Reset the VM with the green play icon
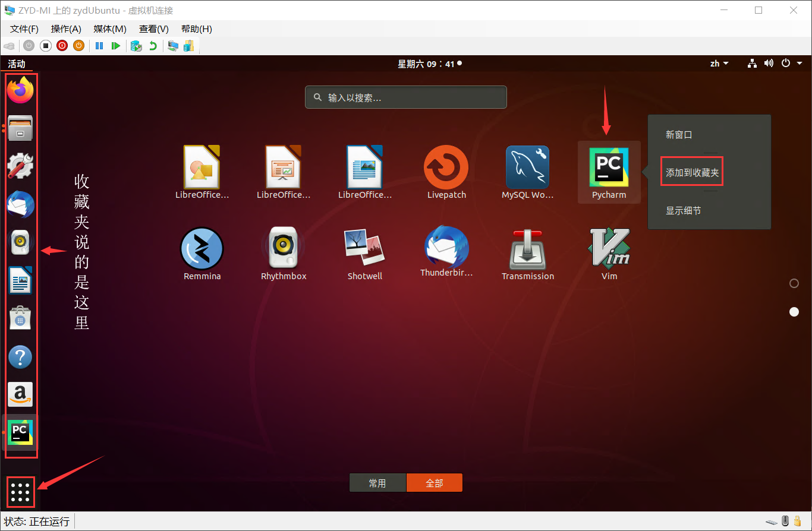 pyautogui.click(x=116, y=46)
